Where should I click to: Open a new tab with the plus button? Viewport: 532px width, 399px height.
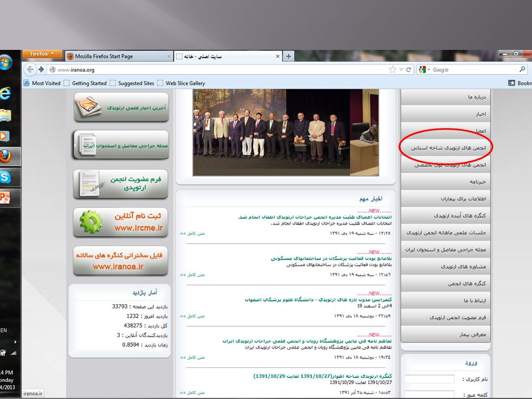tap(288, 57)
